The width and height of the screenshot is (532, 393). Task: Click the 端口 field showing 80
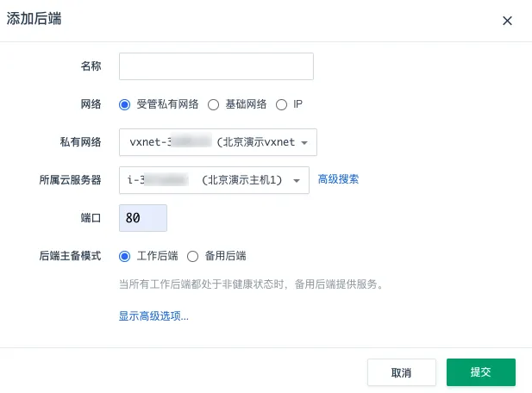(x=143, y=218)
